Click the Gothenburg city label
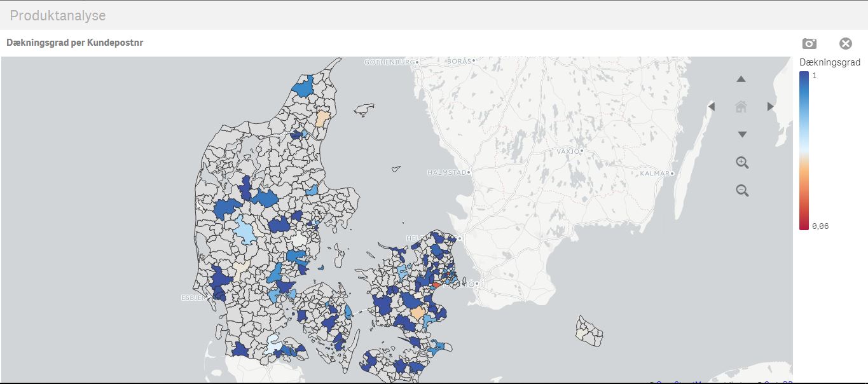 click(389, 62)
